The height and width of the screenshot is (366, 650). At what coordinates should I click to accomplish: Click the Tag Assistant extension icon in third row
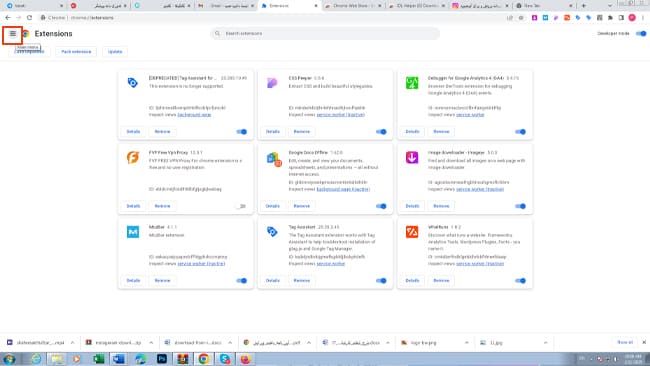(272, 232)
